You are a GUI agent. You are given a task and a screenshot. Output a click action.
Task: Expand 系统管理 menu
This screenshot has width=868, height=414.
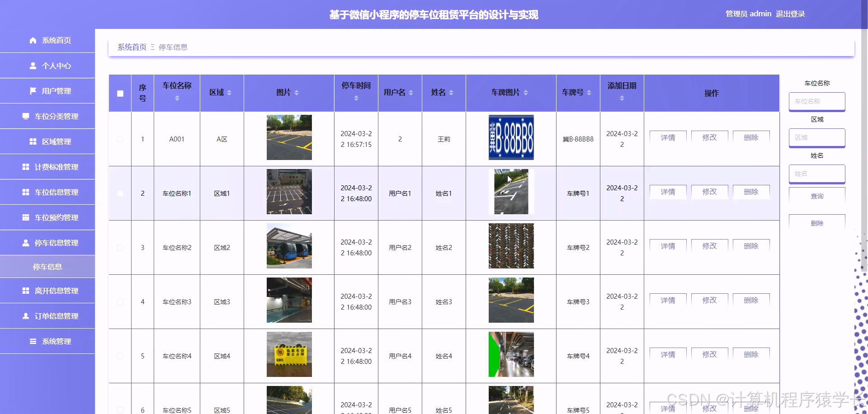click(47, 341)
